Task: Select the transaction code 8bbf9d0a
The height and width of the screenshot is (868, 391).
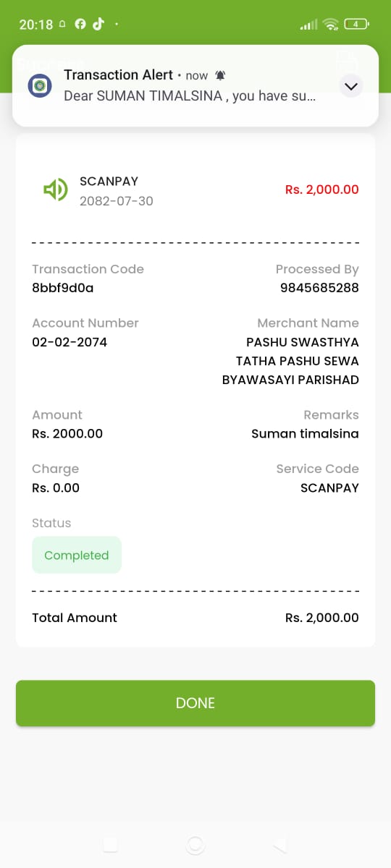Action: coord(63,288)
